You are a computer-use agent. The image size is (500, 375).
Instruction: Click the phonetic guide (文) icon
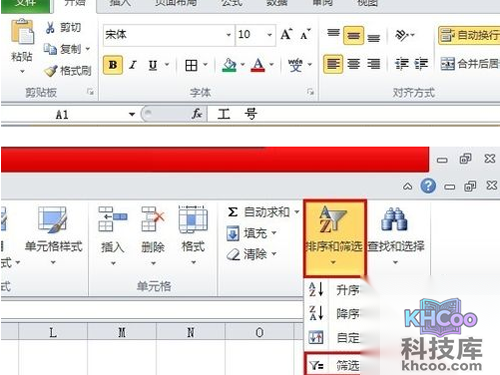tap(295, 65)
